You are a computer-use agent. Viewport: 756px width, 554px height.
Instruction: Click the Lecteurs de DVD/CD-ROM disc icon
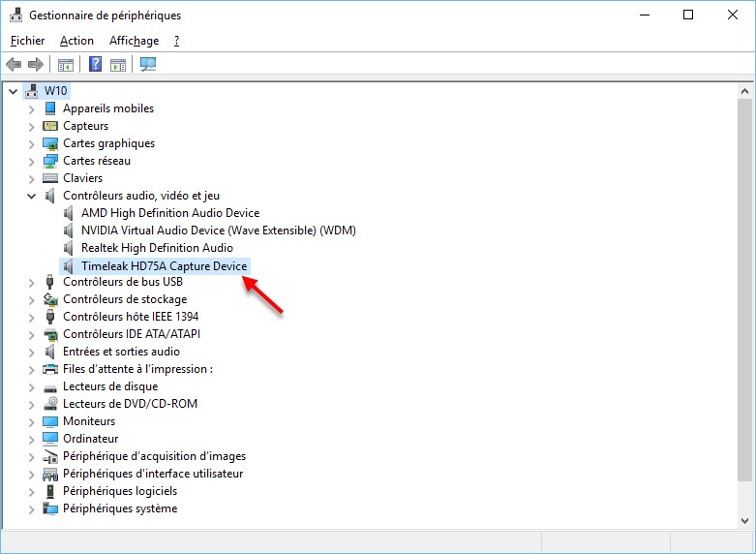50,404
